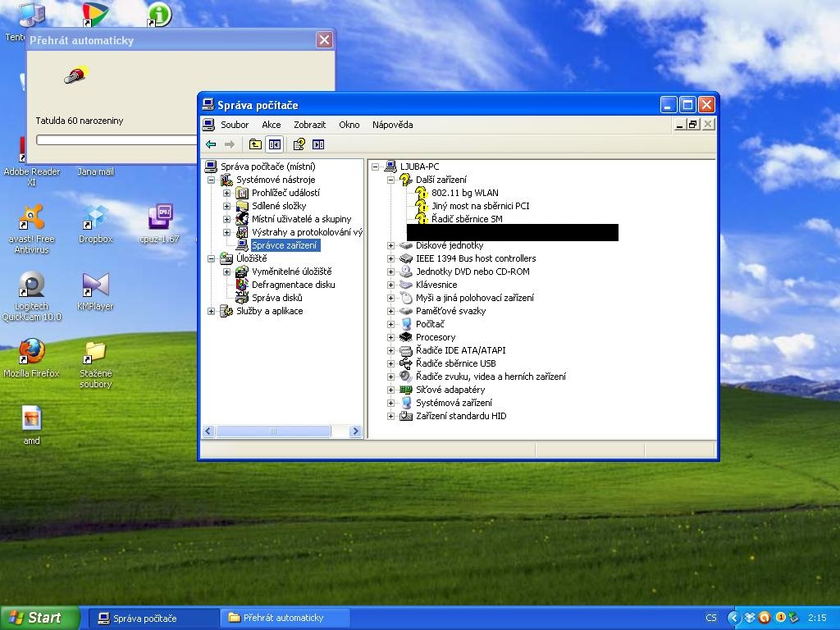Click the left pane scroll-right arrow

355,431
